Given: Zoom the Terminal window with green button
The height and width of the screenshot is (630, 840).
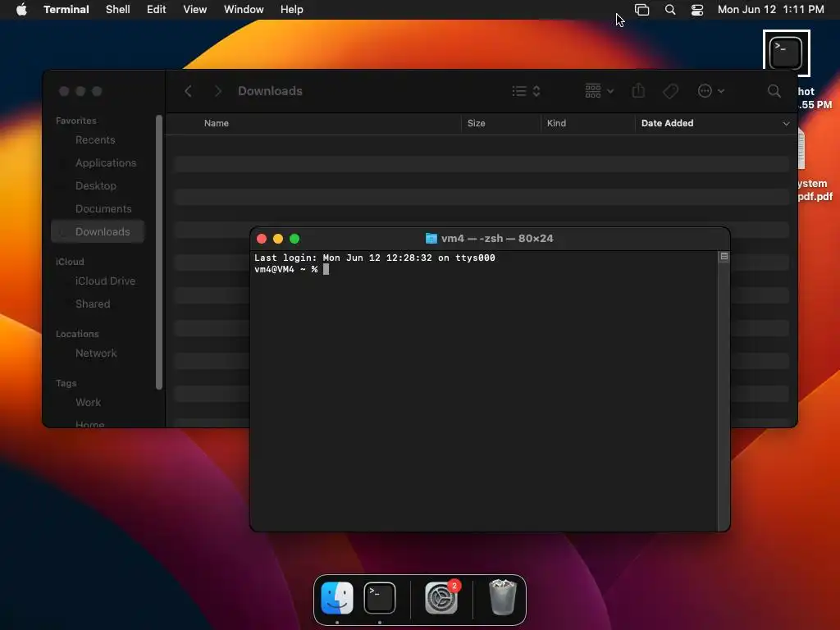Looking at the screenshot, I should click(294, 239).
